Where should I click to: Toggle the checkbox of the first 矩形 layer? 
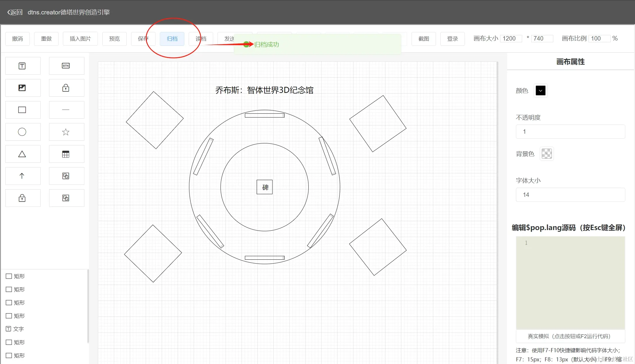click(x=9, y=276)
